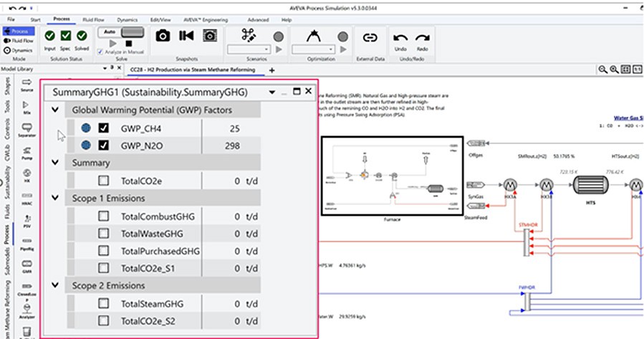Click the Solve play button
644x339 pixels.
point(113,43)
